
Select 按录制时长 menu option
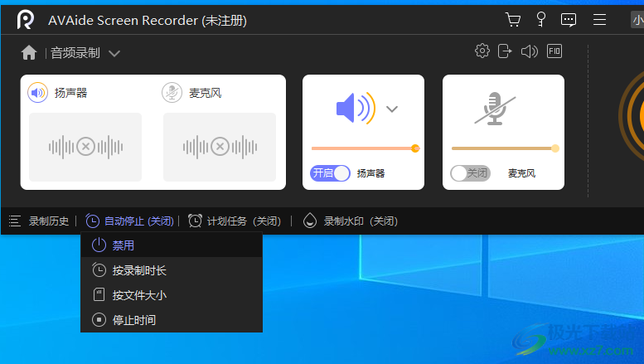click(172, 270)
